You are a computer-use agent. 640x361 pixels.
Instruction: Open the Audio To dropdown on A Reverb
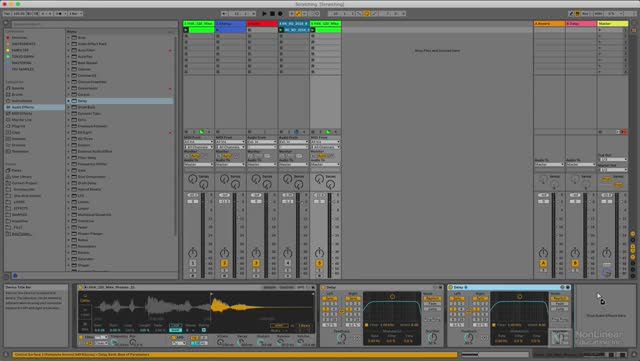(x=549, y=164)
